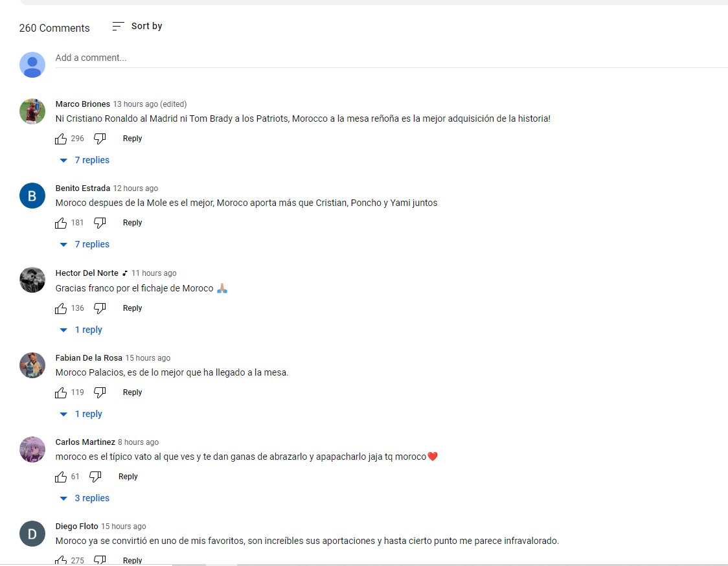
Task: Reply to Benito Estrada's comment
Action: (132, 222)
